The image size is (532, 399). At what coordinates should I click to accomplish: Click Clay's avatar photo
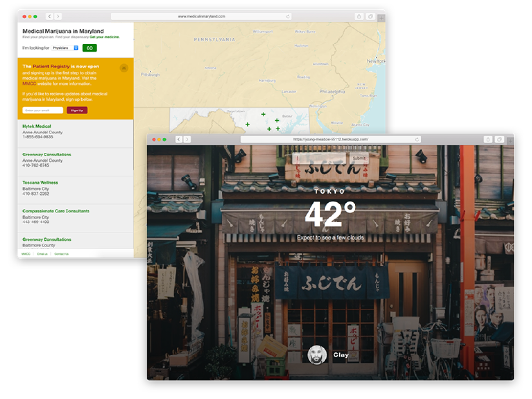[x=317, y=355]
